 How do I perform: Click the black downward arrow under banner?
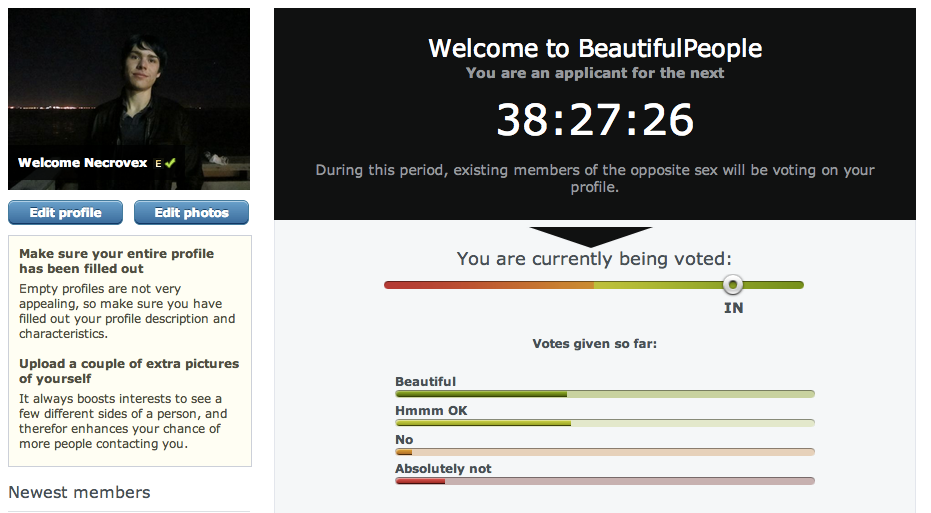coord(594,236)
